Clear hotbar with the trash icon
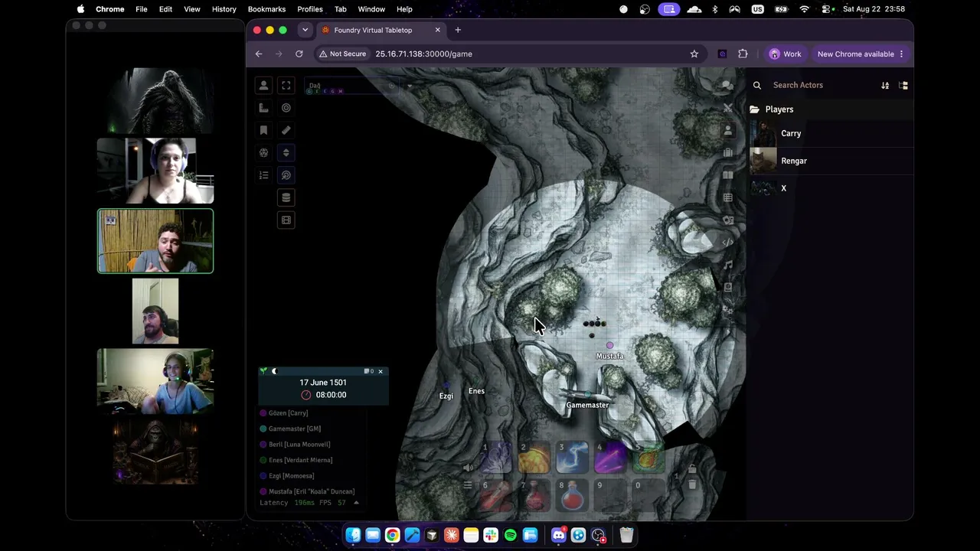 pyautogui.click(x=692, y=485)
